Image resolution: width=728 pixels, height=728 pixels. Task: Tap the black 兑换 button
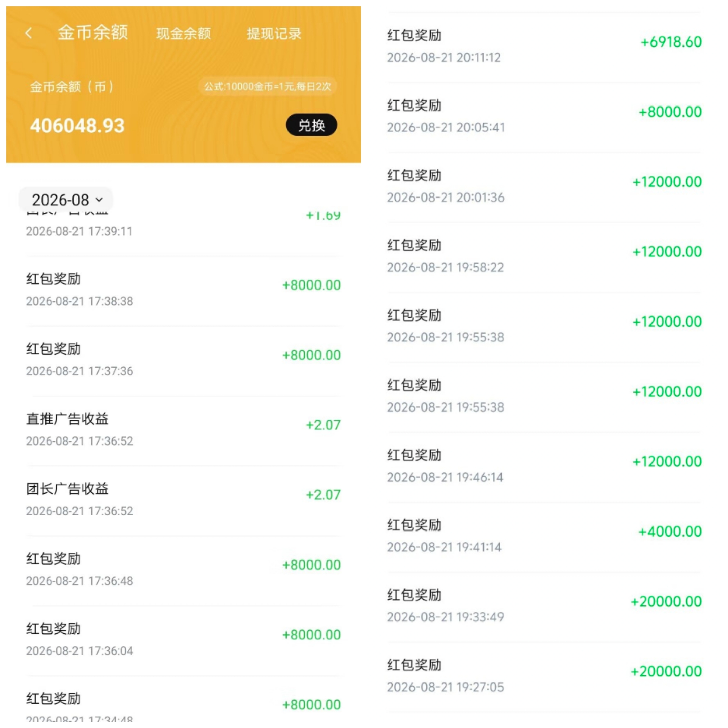tap(311, 125)
